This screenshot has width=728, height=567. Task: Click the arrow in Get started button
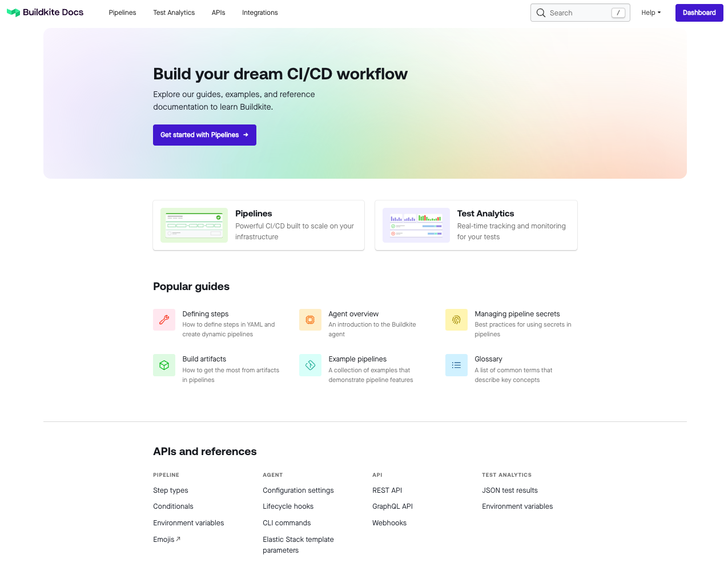click(246, 135)
